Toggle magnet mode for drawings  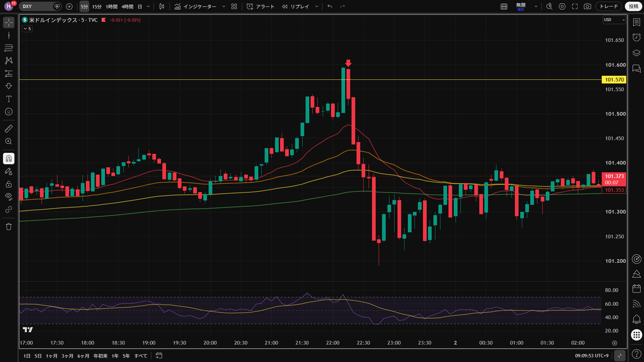pyautogui.click(x=9, y=158)
